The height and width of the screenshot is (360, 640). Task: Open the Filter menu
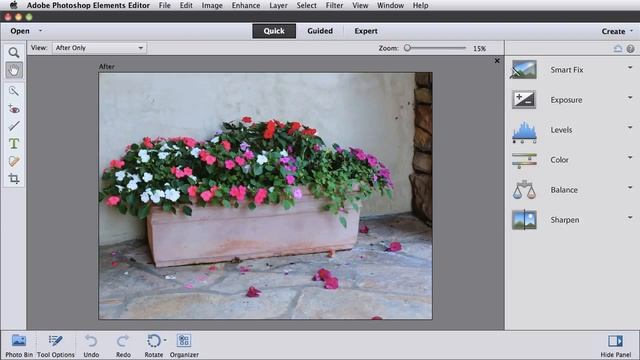click(334, 5)
